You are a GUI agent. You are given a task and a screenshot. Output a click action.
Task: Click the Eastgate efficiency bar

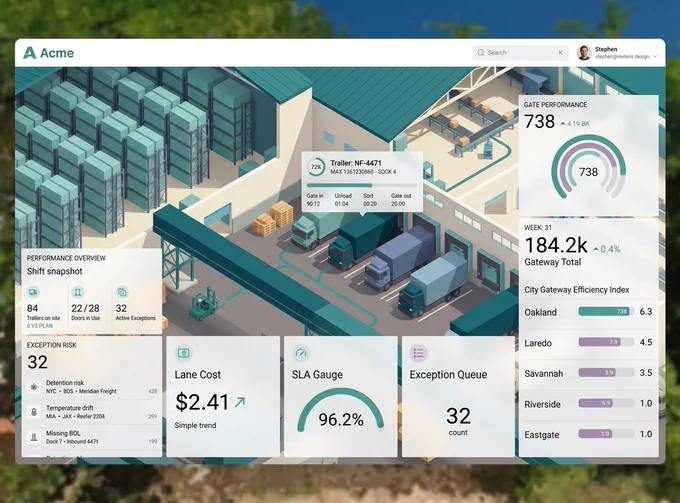(606, 434)
